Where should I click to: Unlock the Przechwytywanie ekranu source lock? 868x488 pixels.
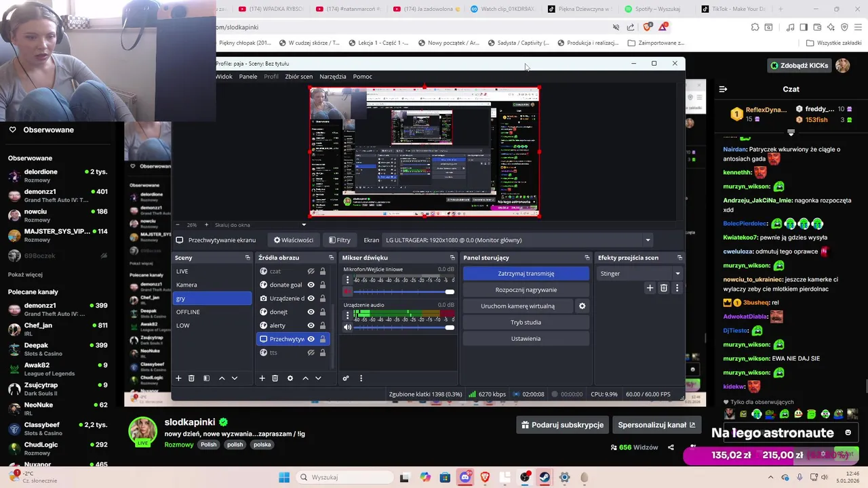click(323, 339)
